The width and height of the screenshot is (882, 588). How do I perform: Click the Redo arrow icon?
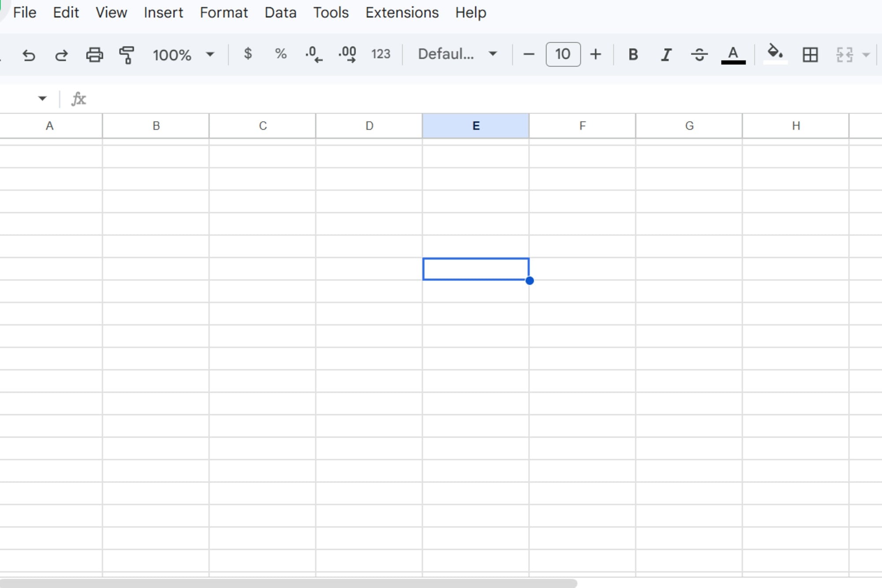(x=61, y=55)
